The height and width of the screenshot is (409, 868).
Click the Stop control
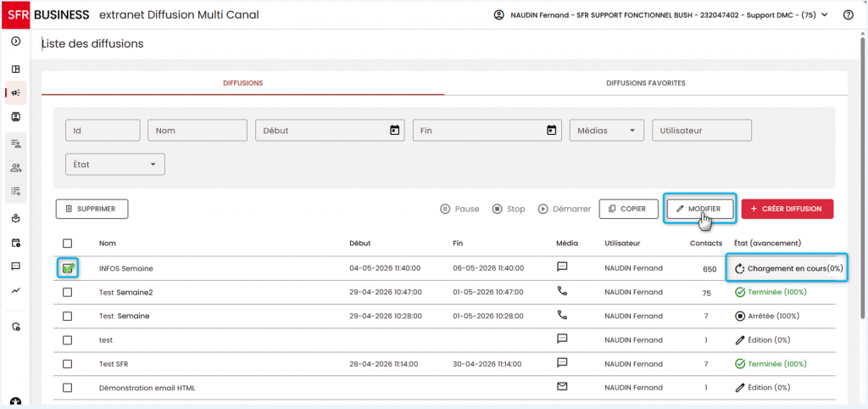point(509,209)
